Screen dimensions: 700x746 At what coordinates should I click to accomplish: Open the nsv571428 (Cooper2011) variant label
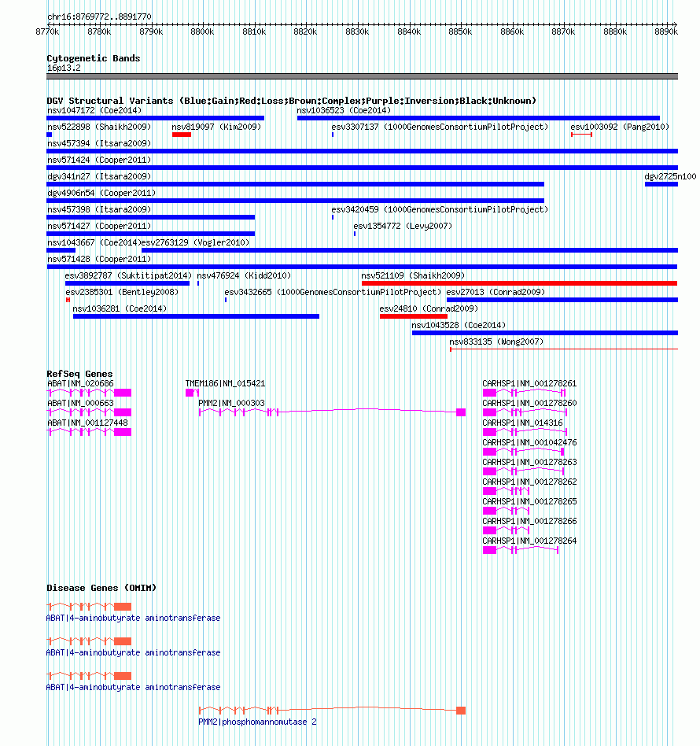99,260
